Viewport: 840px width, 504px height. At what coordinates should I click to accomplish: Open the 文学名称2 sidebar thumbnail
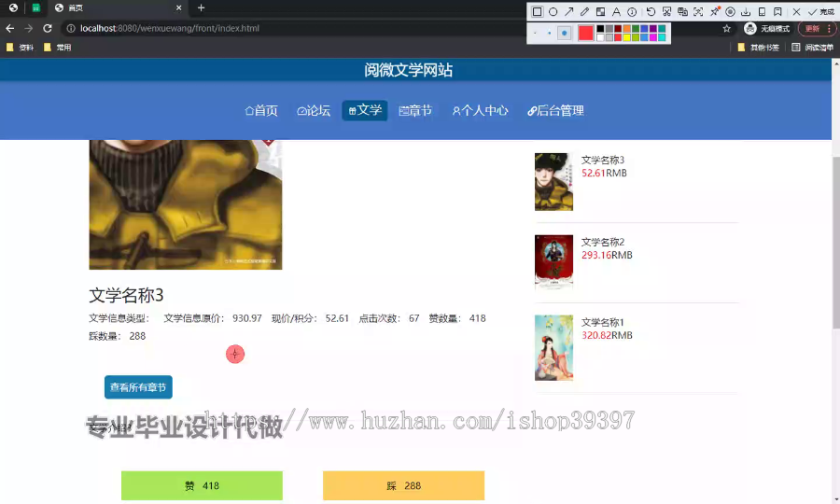[x=553, y=262]
